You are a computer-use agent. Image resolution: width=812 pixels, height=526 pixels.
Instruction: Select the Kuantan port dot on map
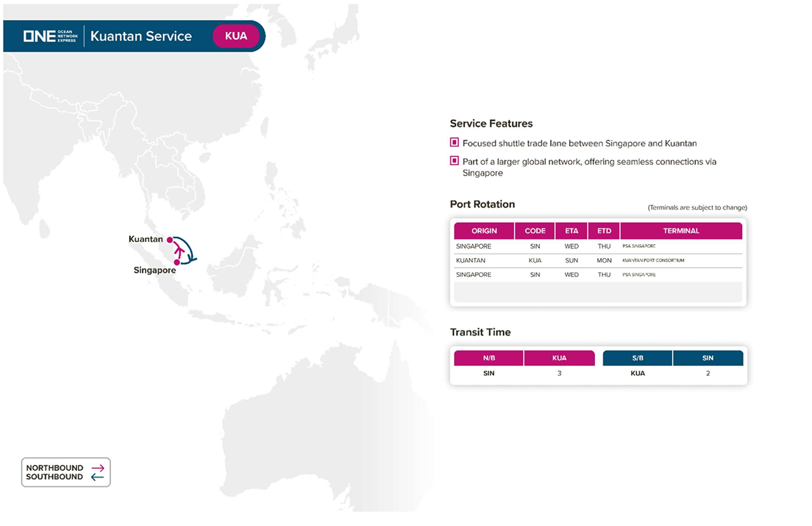point(170,239)
